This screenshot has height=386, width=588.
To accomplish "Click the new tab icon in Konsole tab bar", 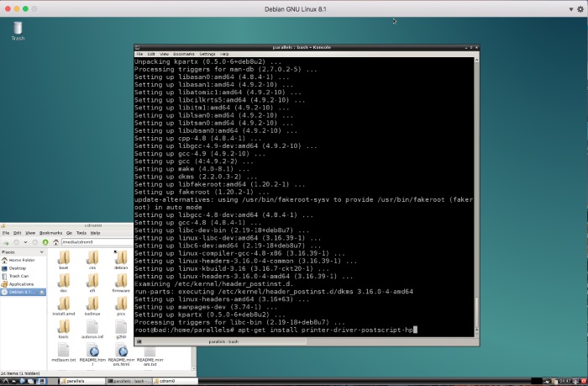I will 139,341.
